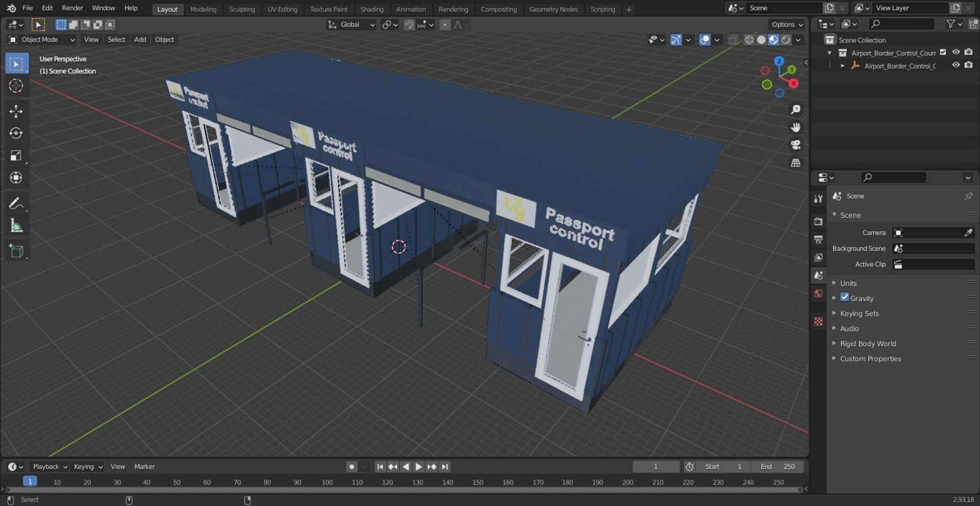Expand the Units panel
Viewport: 980px width, 506px height.
(848, 283)
